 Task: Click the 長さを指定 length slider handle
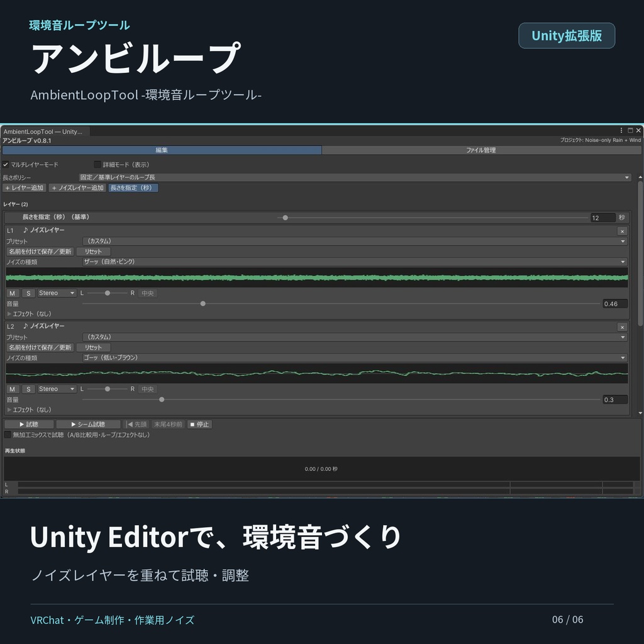point(285,218)
